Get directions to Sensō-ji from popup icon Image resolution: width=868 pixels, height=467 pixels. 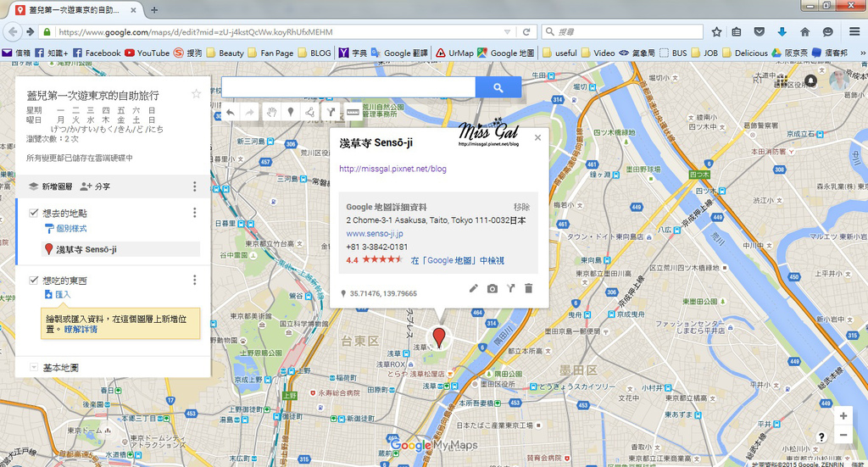click(510, 288)
